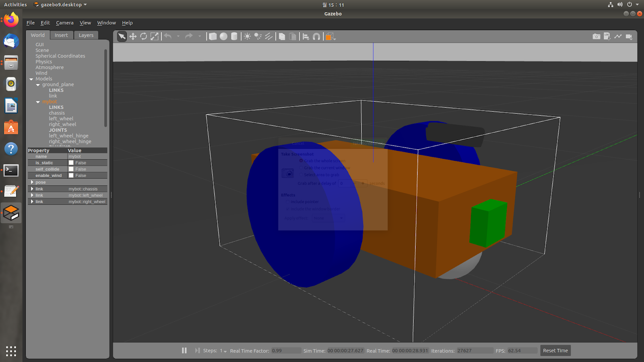Switch to the Insert tab
This screenshot has height=362, width=644.
coord(62,35)
